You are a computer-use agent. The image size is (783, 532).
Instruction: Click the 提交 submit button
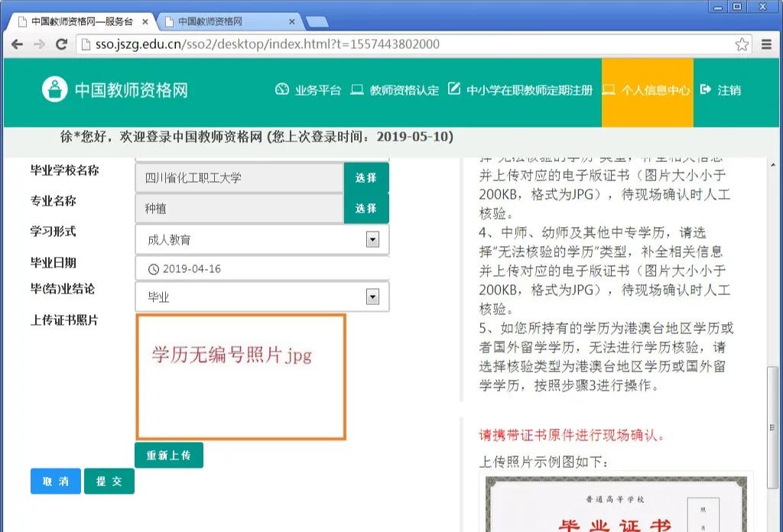tap(109, 482)
